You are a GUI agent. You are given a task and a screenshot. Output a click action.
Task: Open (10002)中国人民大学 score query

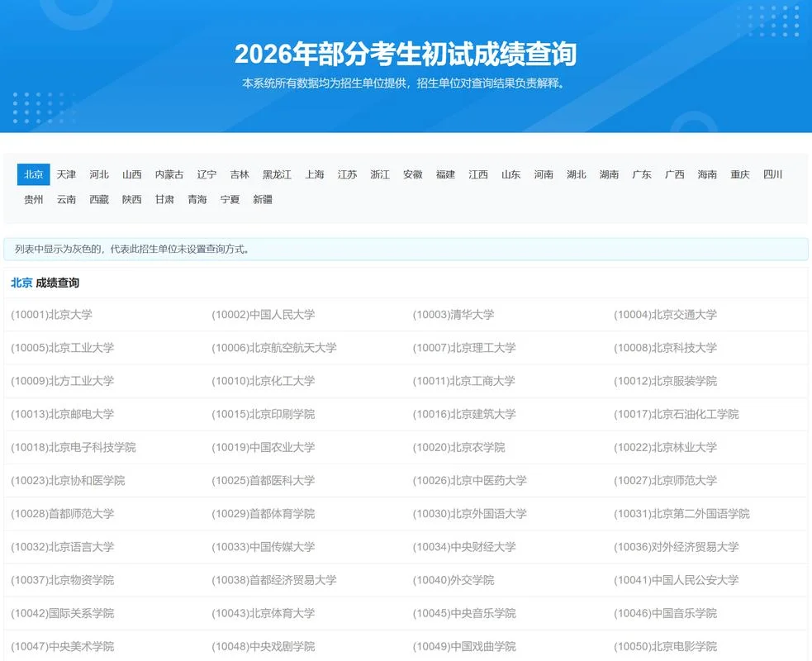(263, 315)
